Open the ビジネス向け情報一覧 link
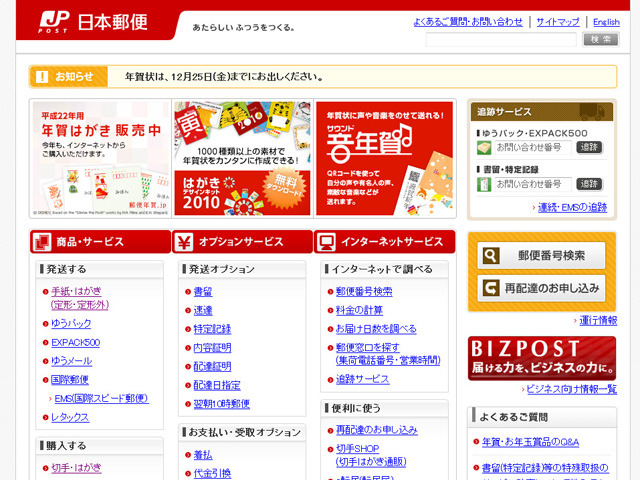This screenshot has height=480, width=640. tap(571, 389)
